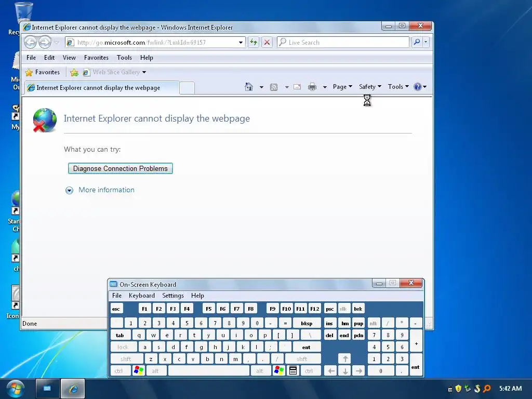Tap the right arrow key on keyboard
The image size is (532, 399).
coord(358,371)
